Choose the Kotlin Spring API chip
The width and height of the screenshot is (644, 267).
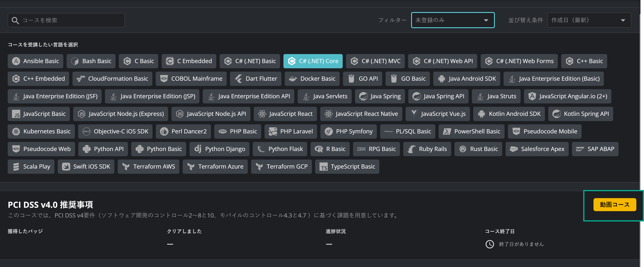pos(581,114)
